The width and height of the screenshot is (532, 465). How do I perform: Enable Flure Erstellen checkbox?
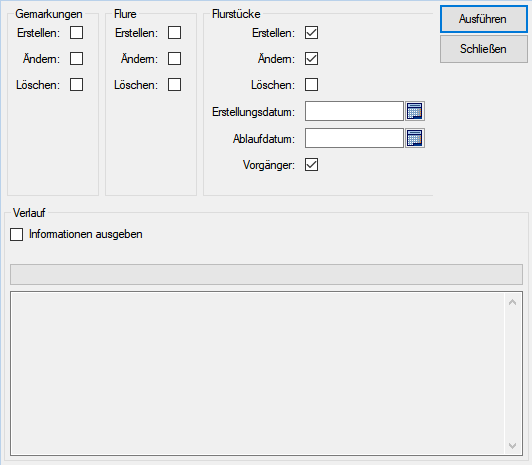(x=174, y=33)
